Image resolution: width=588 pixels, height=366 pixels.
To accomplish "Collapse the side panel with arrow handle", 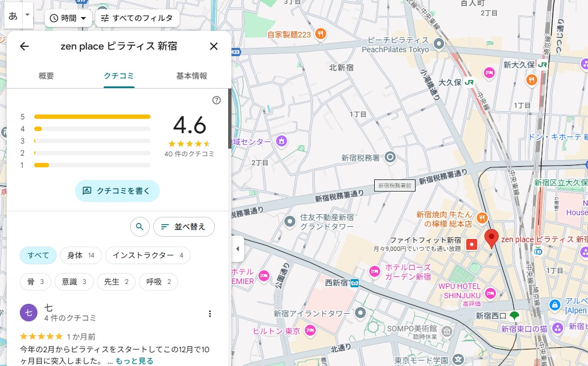I will tap(237, 249).
